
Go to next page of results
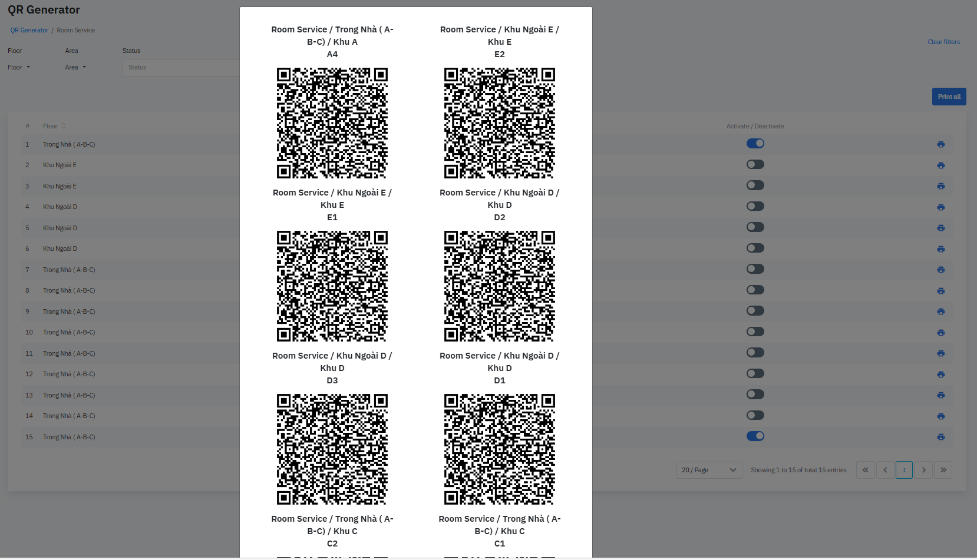(924, 470)
